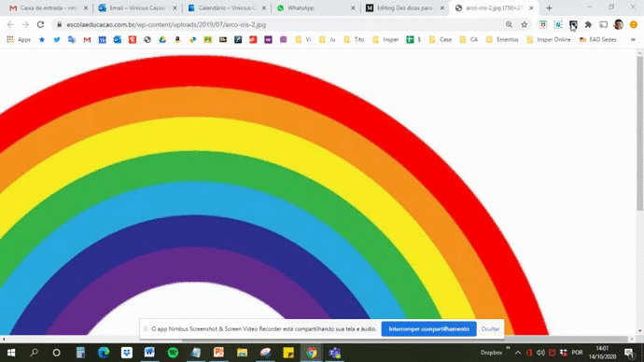Screen dimensions: 644x362
Task: Open File Explorer from taskbar
Action: tap(242, 353)
